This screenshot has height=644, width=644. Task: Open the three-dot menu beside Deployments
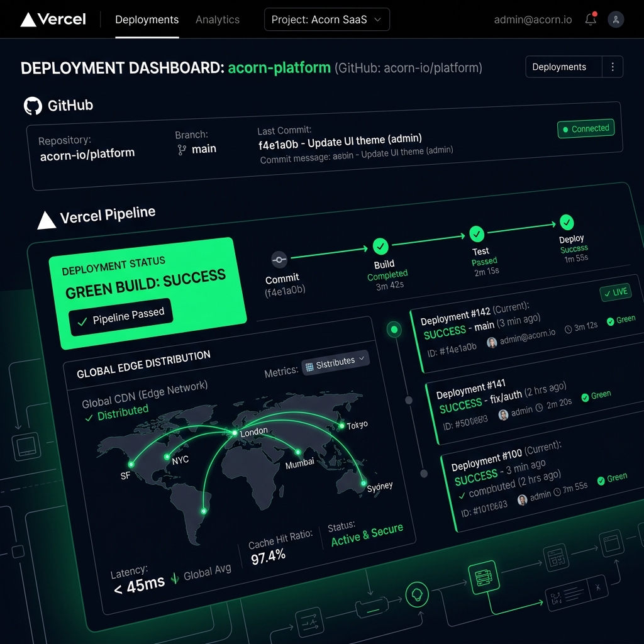coord(613,67)
